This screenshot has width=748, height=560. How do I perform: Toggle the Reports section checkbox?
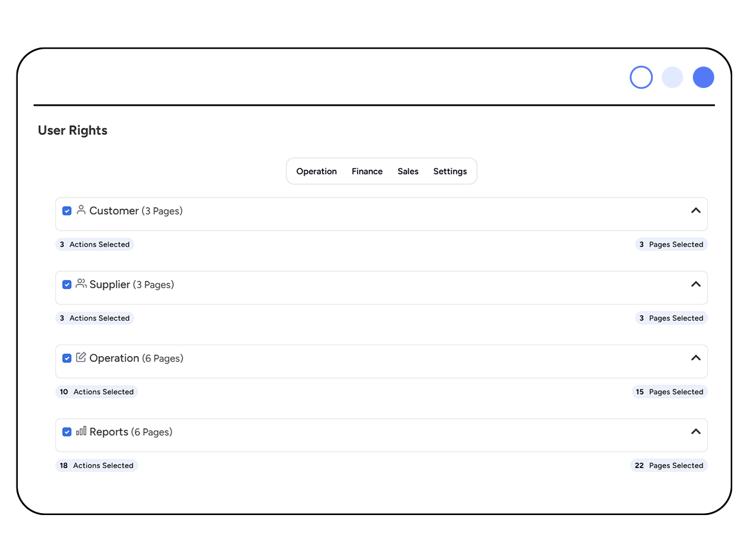click(67, 432)
